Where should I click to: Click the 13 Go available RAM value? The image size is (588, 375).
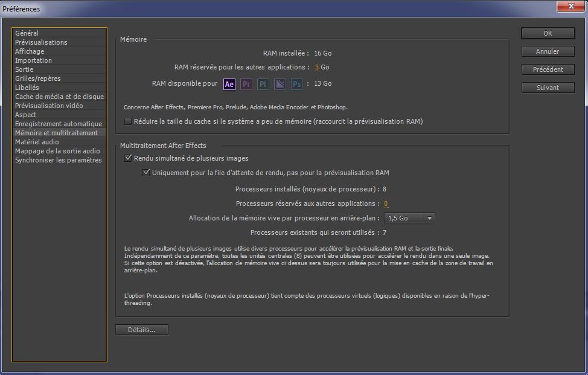click(323, 83)
